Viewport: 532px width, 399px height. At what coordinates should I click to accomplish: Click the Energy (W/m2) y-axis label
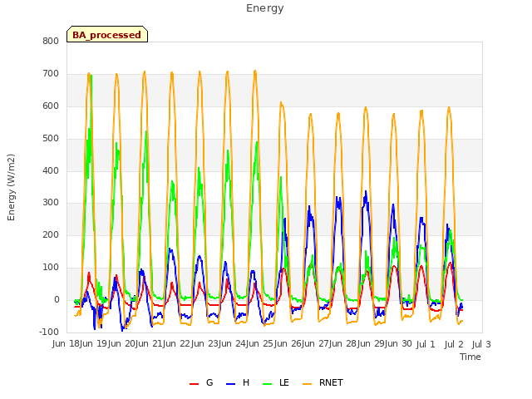11,187
